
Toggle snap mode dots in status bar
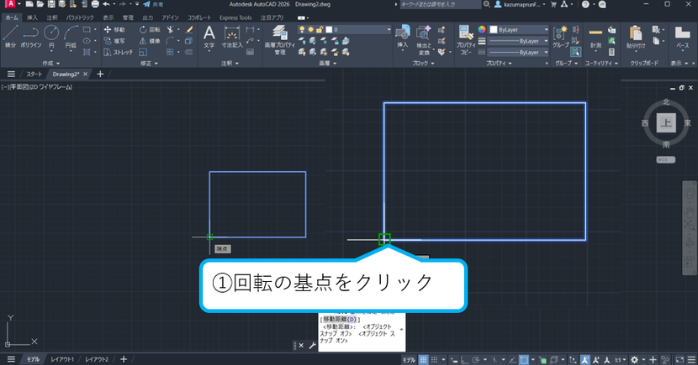point(434,360)
